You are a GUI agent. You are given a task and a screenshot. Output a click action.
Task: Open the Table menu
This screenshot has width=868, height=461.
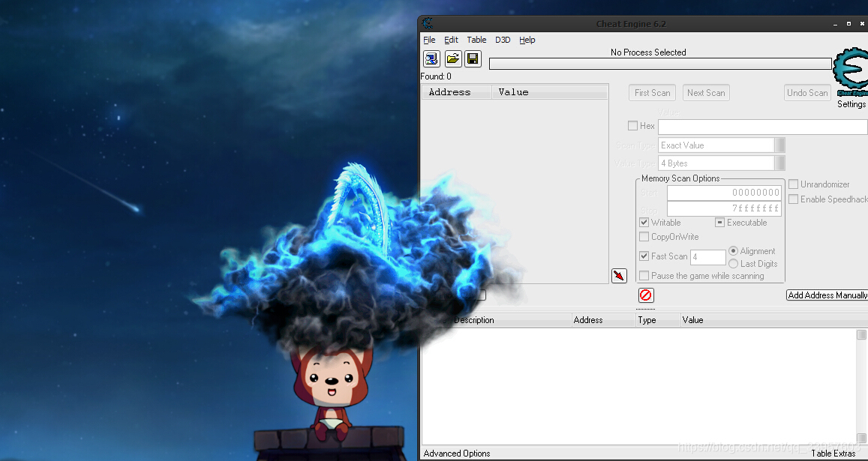476,40
